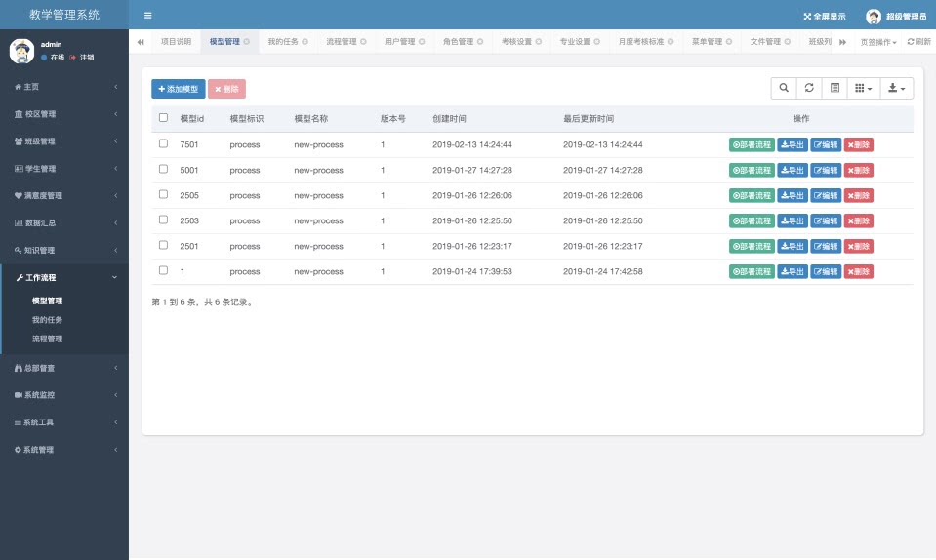
Task: Expand the 系统监控 sidebar menu
Action: [x=64, y=395]
